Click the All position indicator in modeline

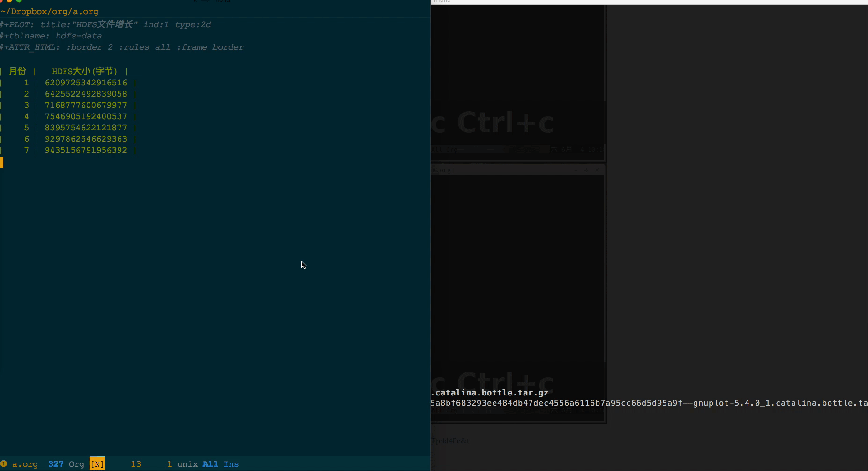(x=210, y=464)
